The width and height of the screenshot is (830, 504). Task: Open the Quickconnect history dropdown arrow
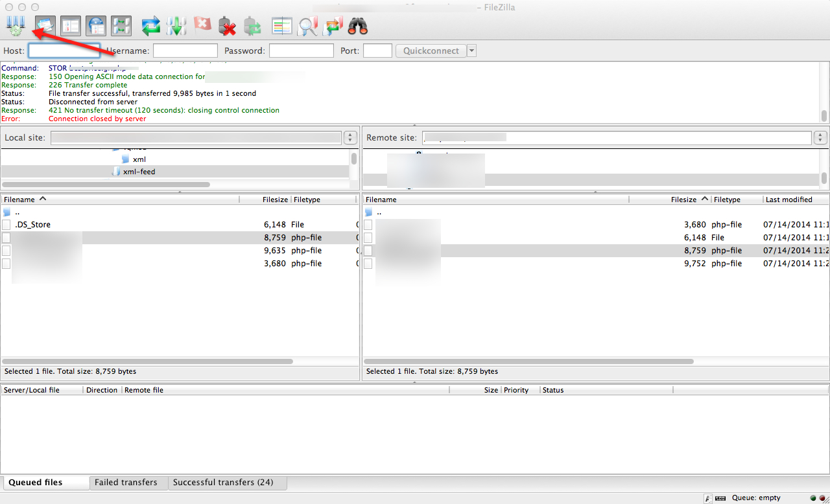471,51
